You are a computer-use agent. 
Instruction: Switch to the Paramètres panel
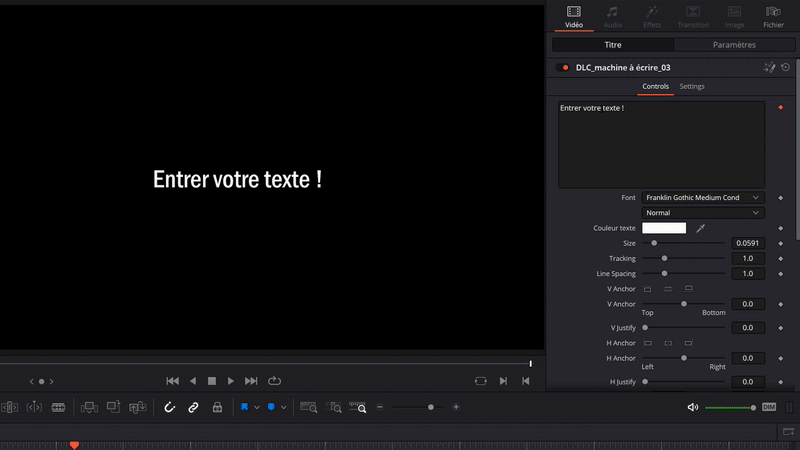[x=734, y=45]
